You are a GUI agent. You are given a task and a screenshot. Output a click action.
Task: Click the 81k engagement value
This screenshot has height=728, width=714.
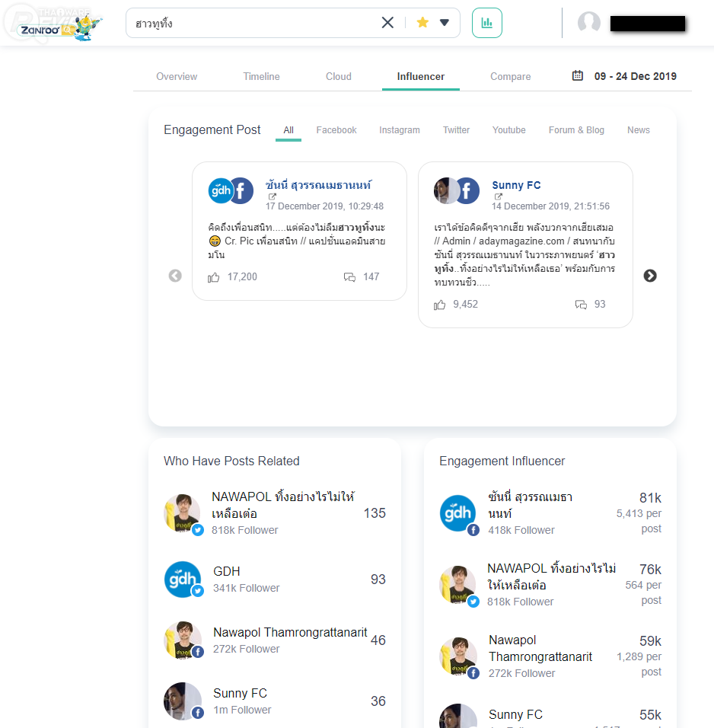pos(650,498)
